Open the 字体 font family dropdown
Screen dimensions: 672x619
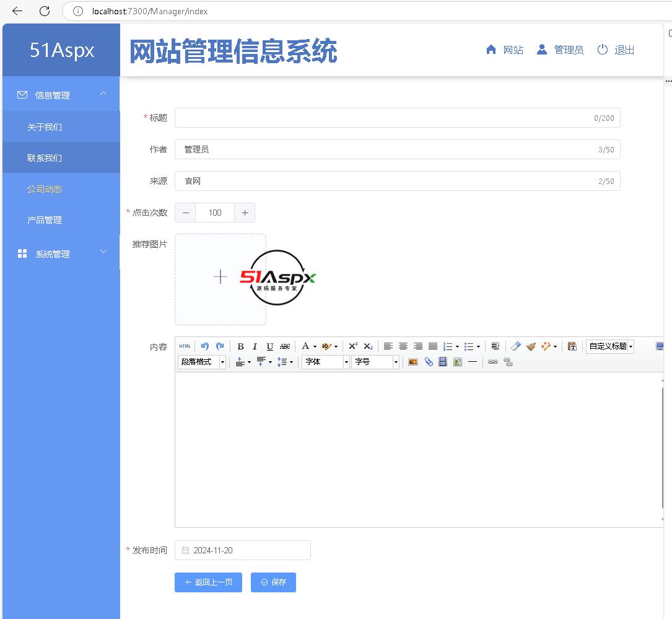click(x=326, y=362)
